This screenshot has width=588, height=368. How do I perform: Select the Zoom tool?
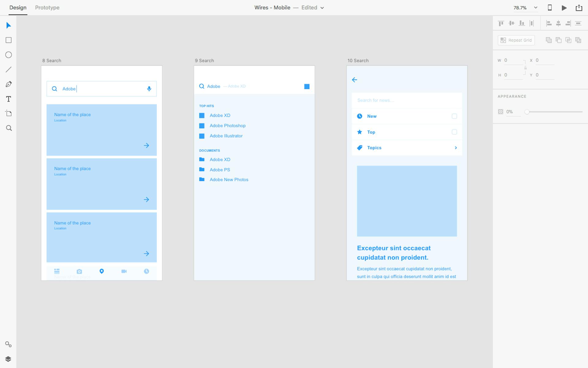[9, 128]
